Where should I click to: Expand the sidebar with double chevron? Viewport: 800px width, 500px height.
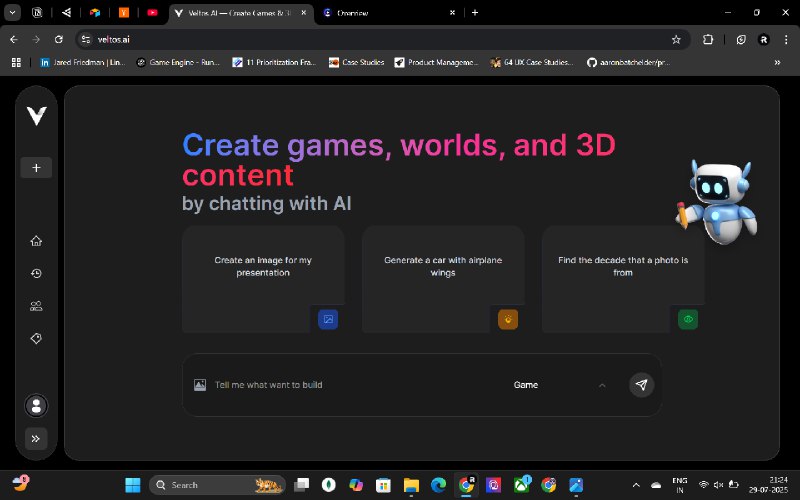click(36, 438)
